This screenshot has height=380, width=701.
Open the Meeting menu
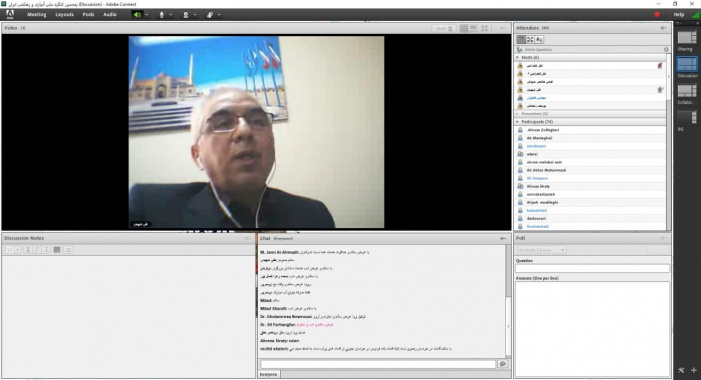[x=37, y=15]
